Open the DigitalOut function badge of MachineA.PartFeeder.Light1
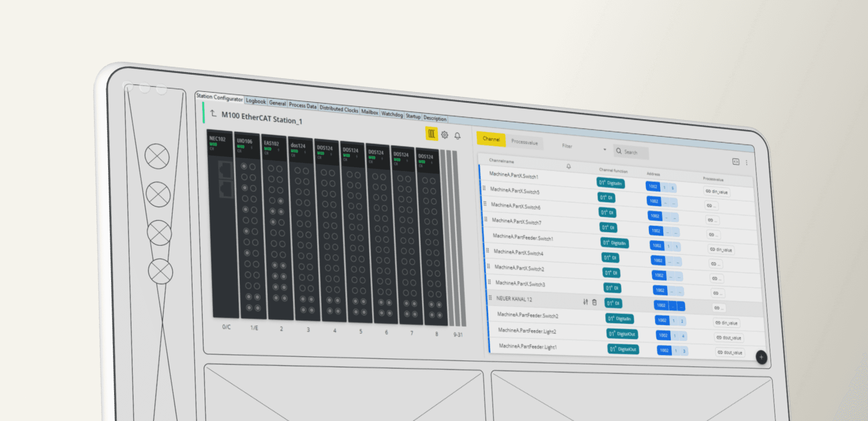 pos(623,349)
